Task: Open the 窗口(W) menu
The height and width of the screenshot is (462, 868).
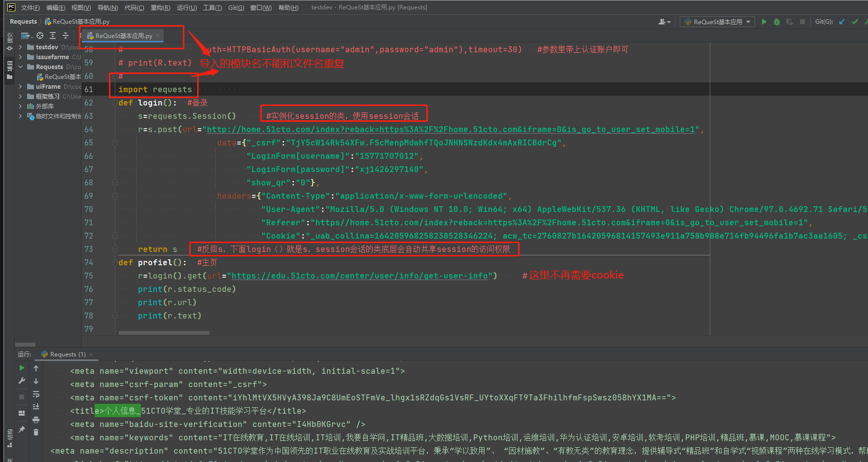Action: tap(261, 7)
